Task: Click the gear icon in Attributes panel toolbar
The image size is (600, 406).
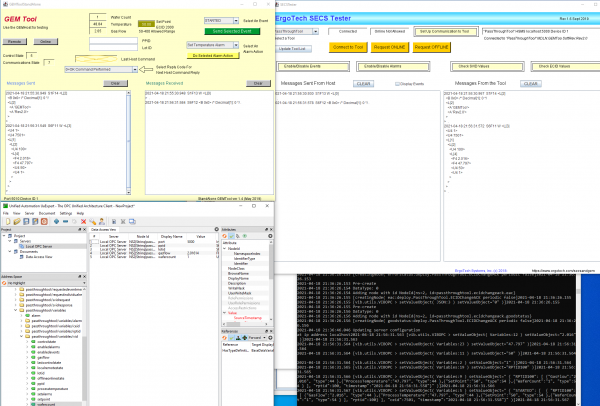Action: coord(270,236)
